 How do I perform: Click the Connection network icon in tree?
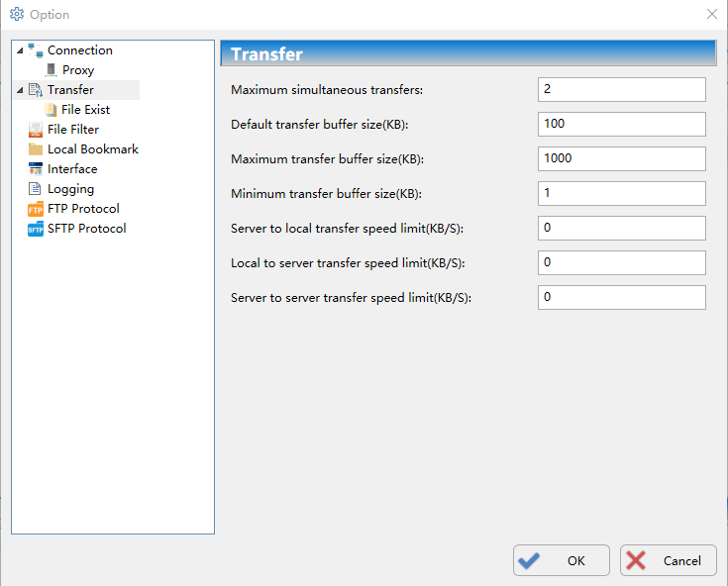tap(36, 50)
